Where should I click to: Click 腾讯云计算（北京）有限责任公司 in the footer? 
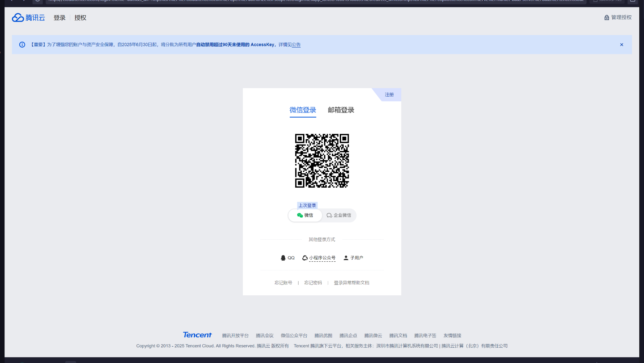coord(475,346)
